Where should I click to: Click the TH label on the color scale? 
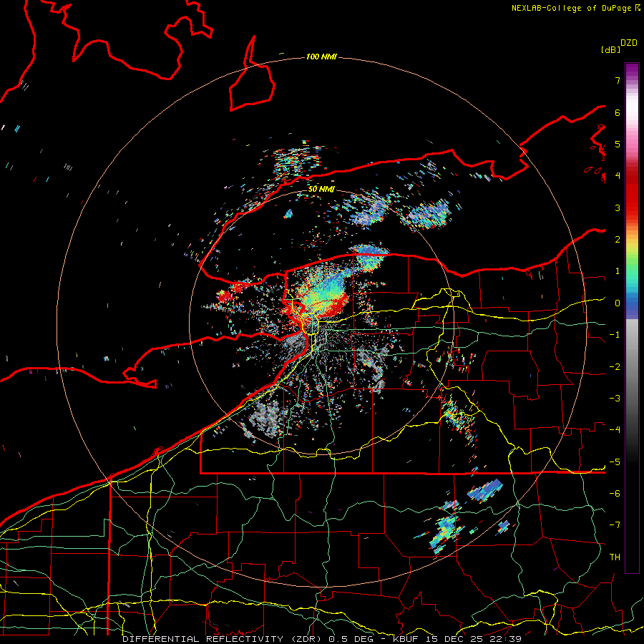(x=615, y=557)
